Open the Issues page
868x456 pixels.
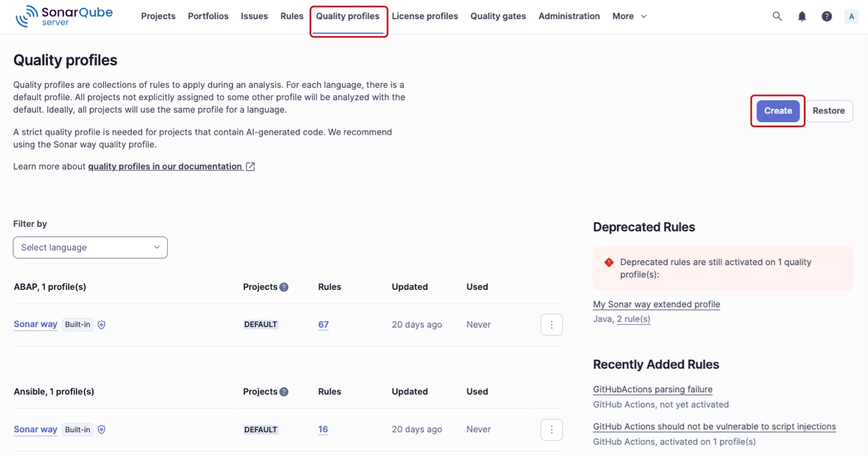(254, 16)
